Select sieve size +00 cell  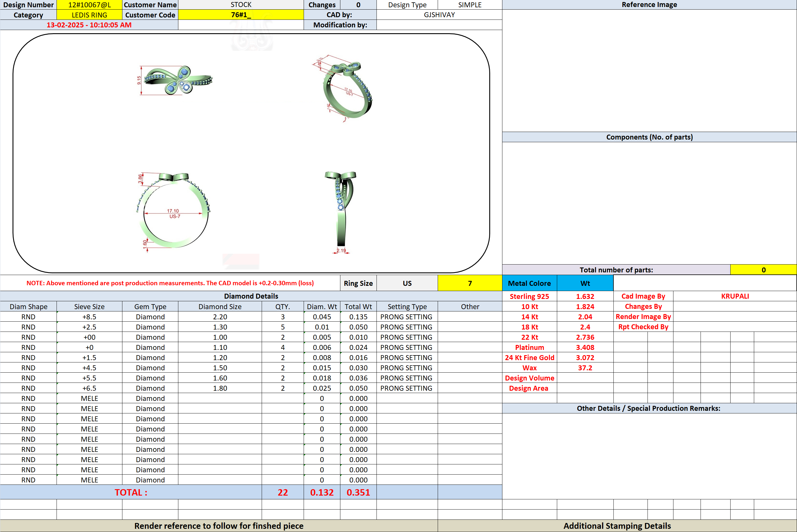[89, 337]
